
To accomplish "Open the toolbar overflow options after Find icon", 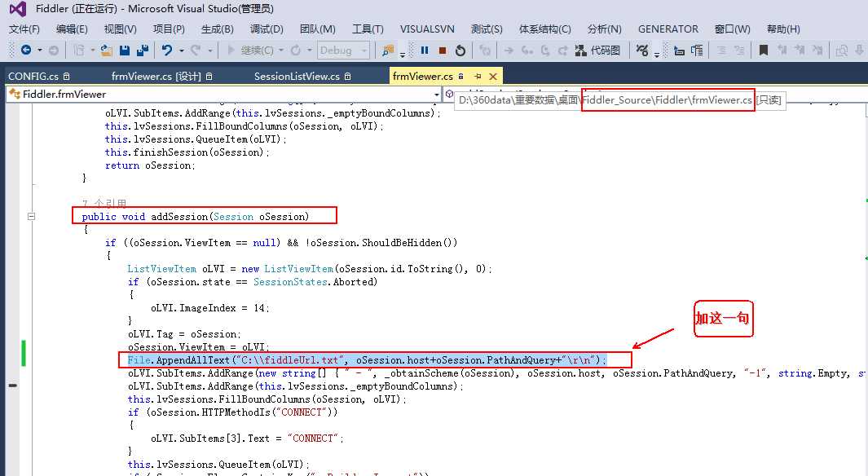I will 403,53.
